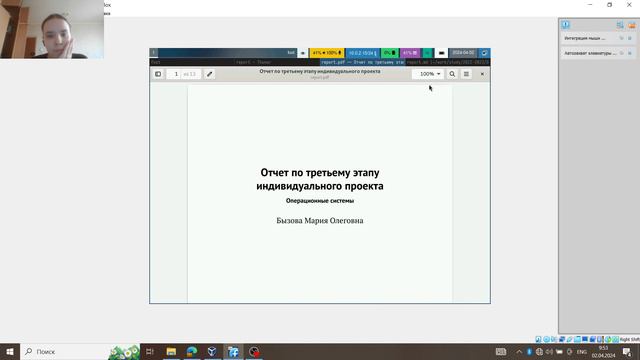640x360 pixels.
Task: Open the hamburger menu in PDF viewer
Action: click(x=466, y=74)
